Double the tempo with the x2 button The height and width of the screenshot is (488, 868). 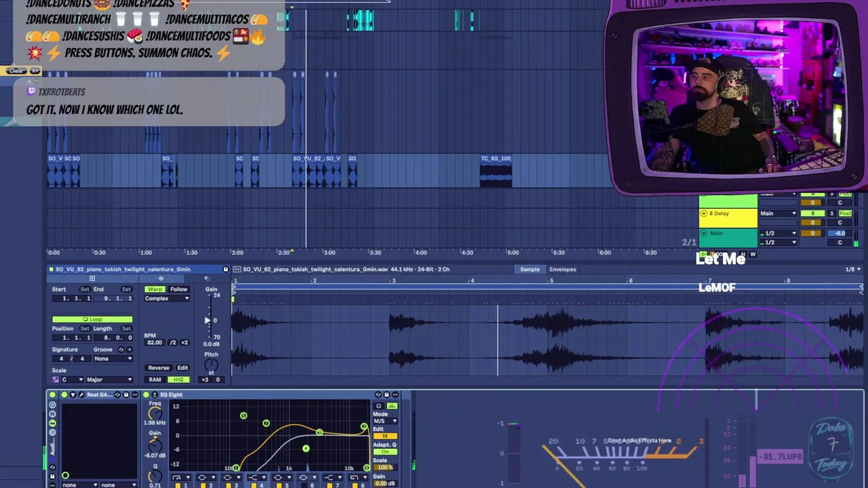tap(184, 343)
